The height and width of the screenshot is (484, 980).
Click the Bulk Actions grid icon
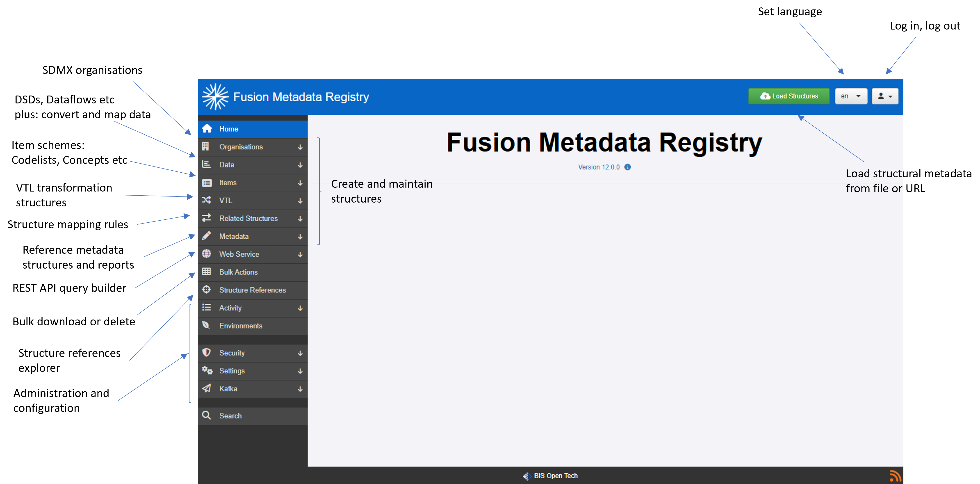[x=207, y=272]
